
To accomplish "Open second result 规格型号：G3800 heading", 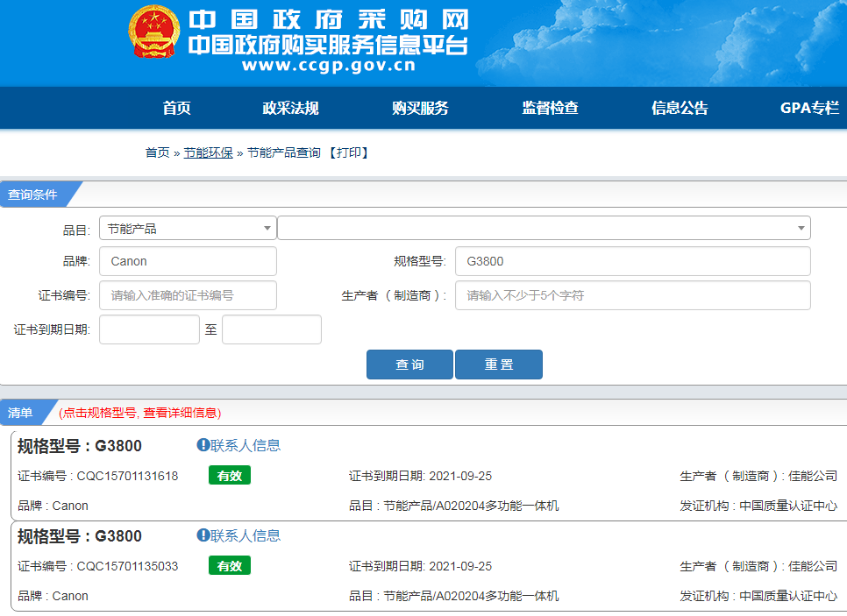I will click(80, 536).
